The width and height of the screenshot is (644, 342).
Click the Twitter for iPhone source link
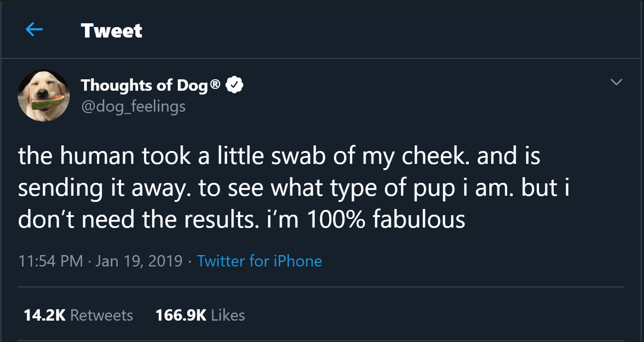pyautogui.click(x=259, y=261)
